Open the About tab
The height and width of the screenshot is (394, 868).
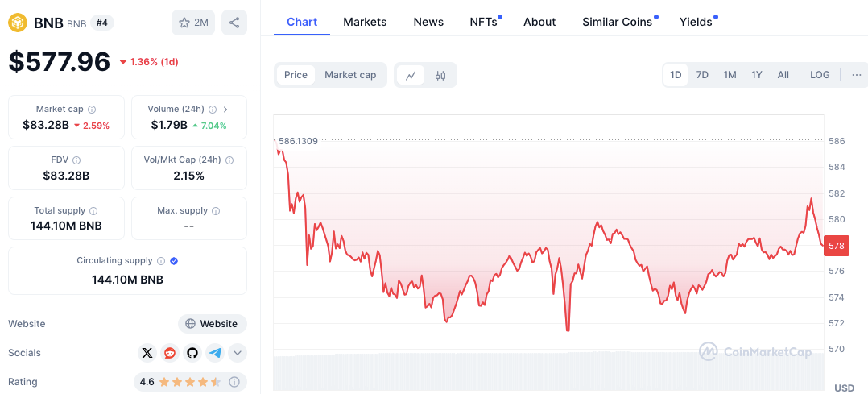[539, 22]
